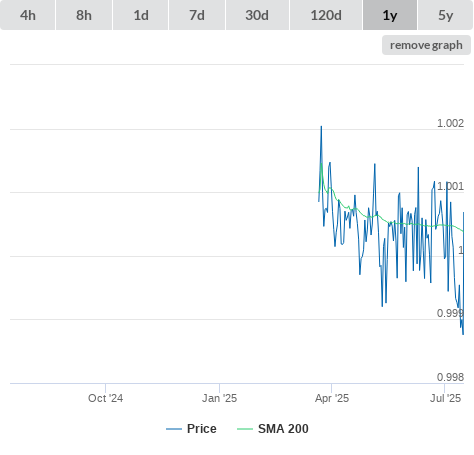
Task: Click the Jan '25 axis label
Action: 219,398
